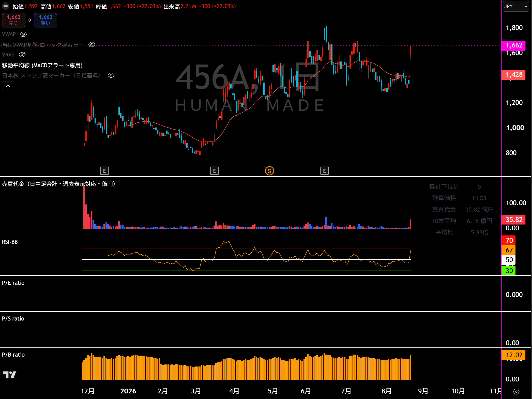The width and height of the screenshot is (532, 399).
Task: Click the red 1,428 moving average label
Action: 513,75
